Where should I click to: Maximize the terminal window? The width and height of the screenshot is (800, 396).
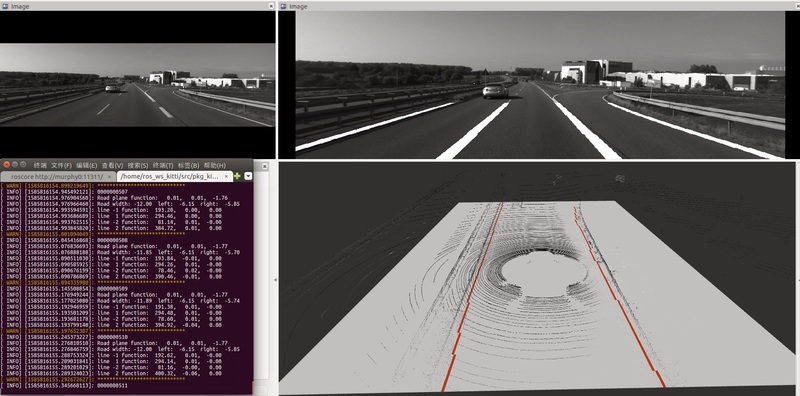24,164
